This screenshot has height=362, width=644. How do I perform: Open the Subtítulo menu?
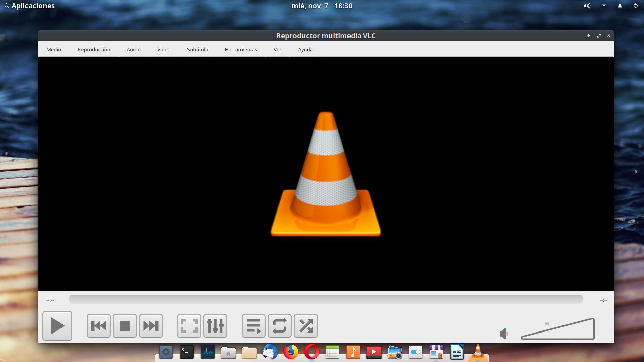198,49
